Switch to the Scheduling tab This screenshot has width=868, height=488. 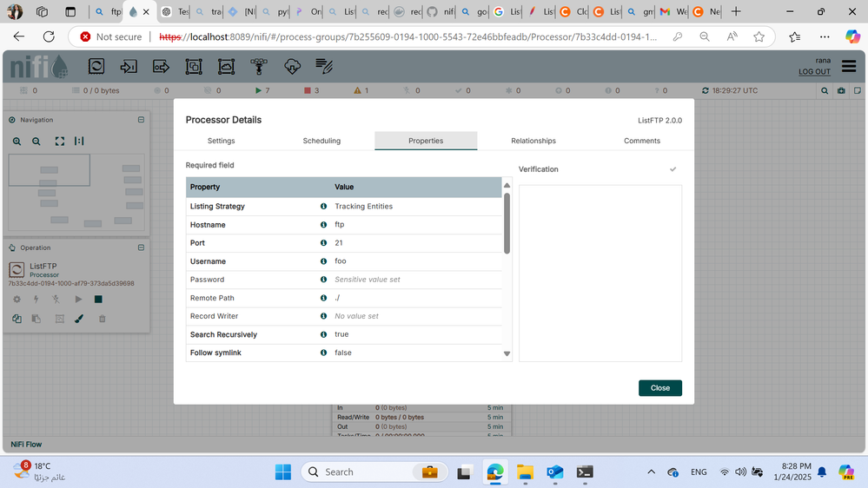[x=321, y=141]
